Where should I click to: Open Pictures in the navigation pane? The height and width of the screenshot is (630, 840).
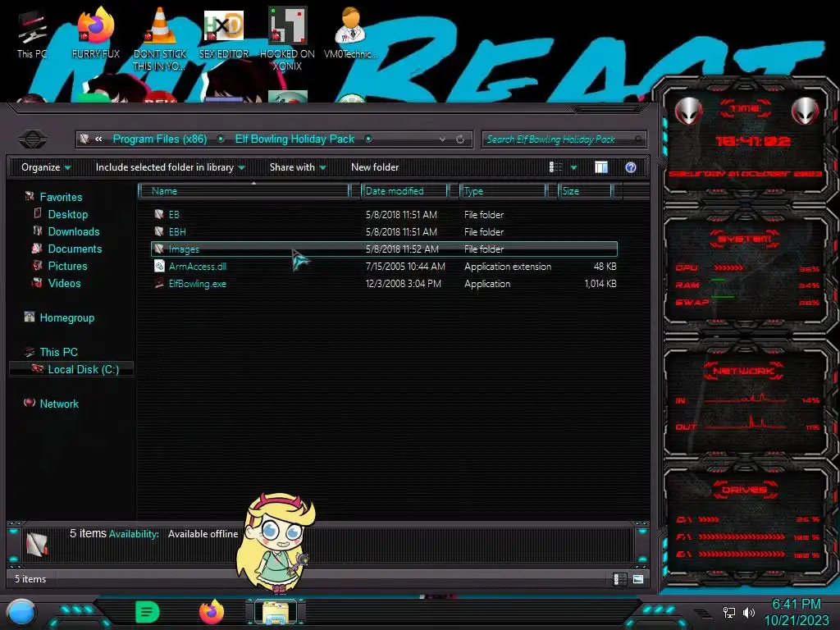coord(67,266)
